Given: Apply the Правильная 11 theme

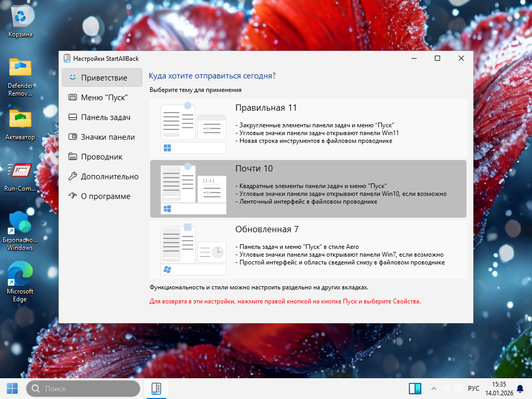Looking at the screenshot, I should [x=308, y=128].
